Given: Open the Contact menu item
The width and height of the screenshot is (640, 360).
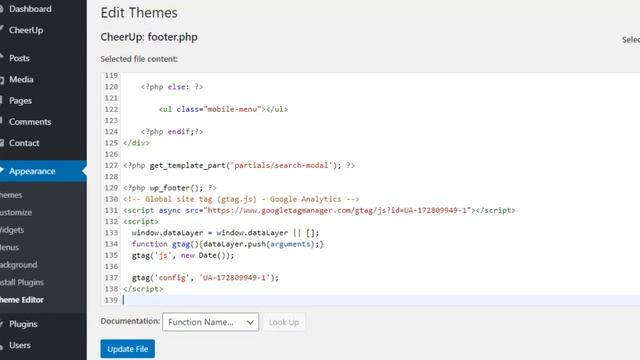Looking at the screenshot, I should coord(24,143).
